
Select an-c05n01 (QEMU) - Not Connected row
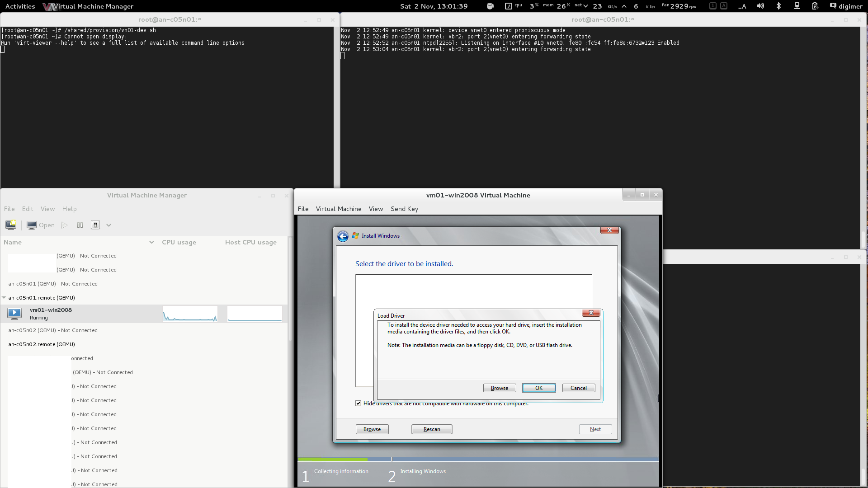pyautogui.click(x=144, y=284)
